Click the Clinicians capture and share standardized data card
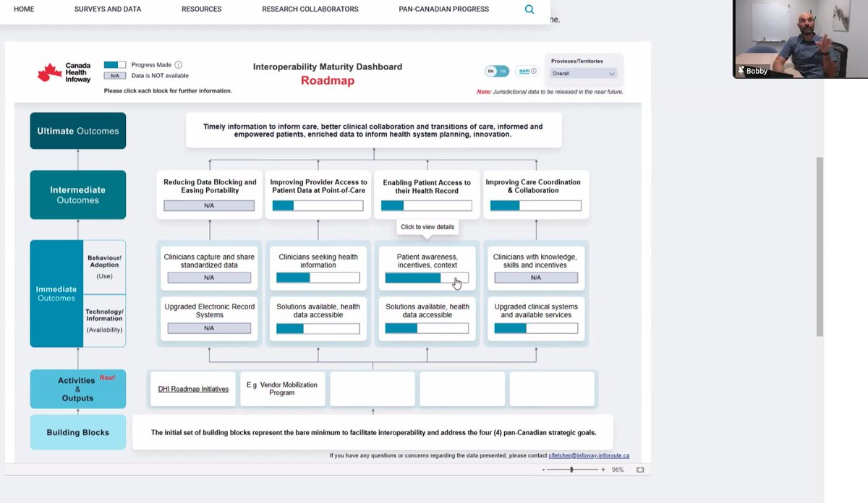868x503 pixels. (209, 267)
